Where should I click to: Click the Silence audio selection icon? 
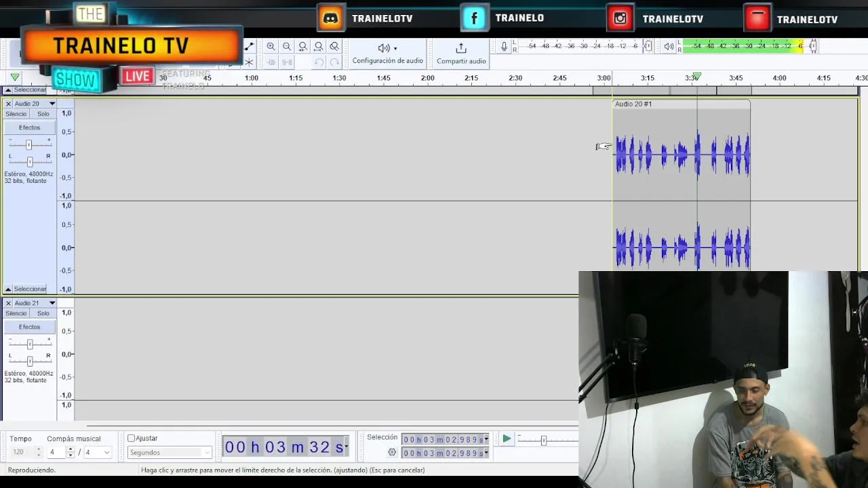click(x=287, y=62)
